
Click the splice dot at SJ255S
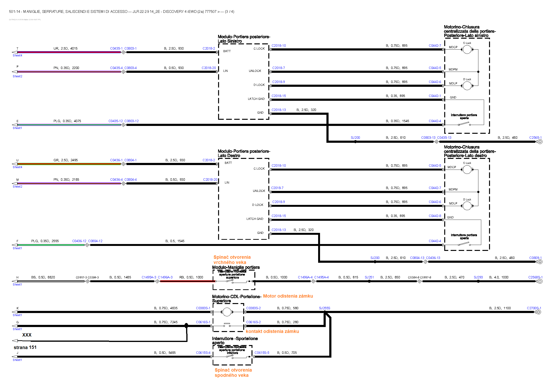[325, 312]
